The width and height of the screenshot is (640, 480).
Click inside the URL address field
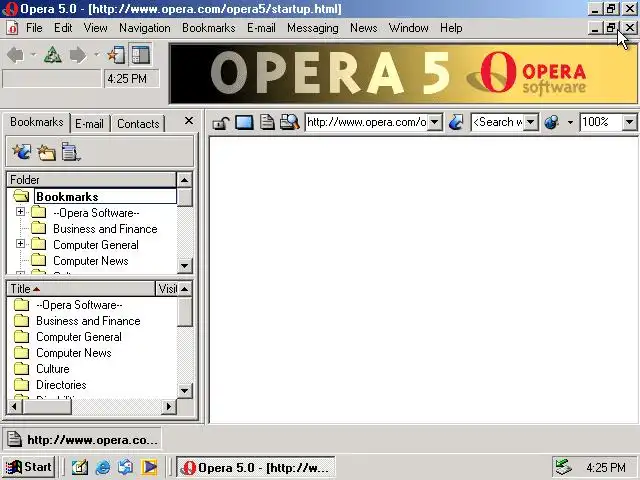[367, 122]
